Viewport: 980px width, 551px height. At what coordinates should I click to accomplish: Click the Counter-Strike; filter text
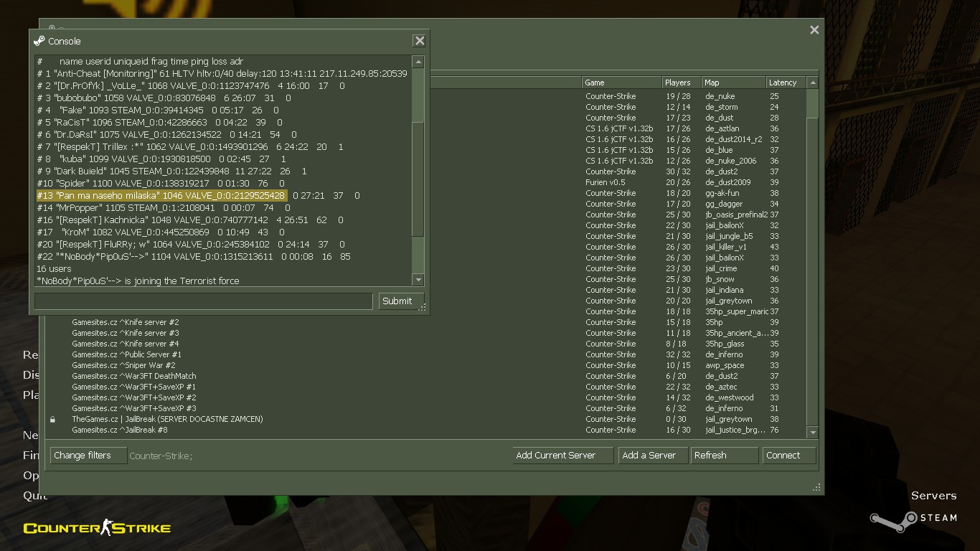tap(161, 456)
